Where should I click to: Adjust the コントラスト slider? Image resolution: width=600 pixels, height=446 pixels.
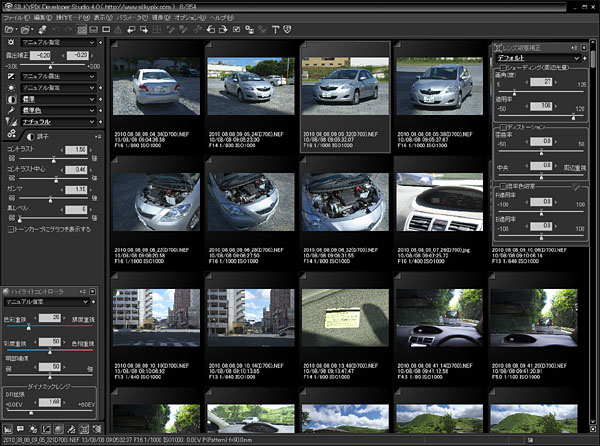coord(54,159)
